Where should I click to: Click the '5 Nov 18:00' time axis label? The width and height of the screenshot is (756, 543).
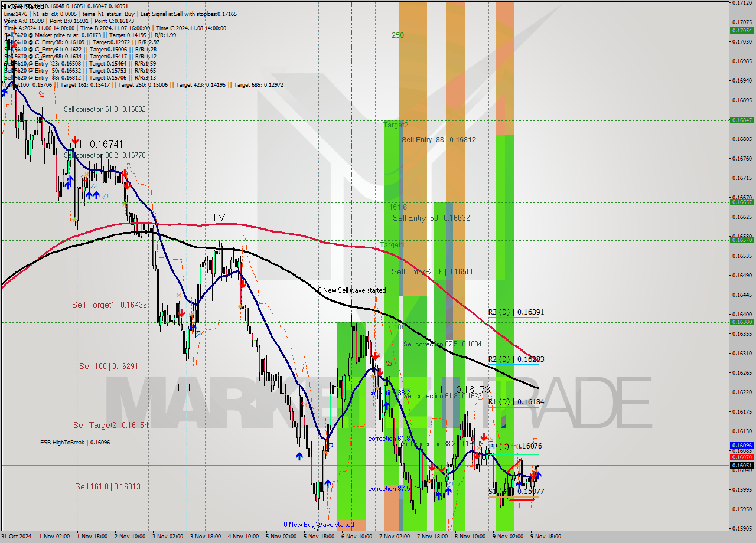pyautogui.click(x=319, y=537)
